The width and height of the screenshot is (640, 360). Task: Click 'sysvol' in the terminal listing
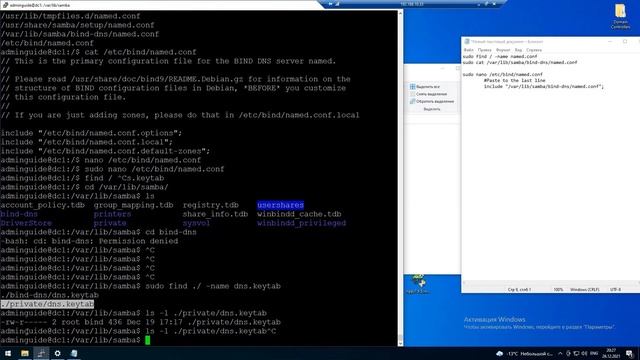(x=196, y=223)
